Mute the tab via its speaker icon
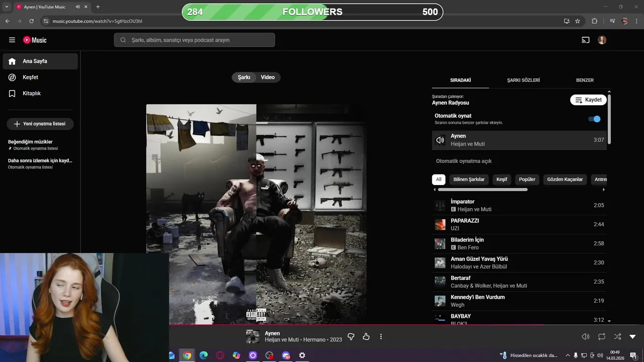 click(x=77, y=7)
